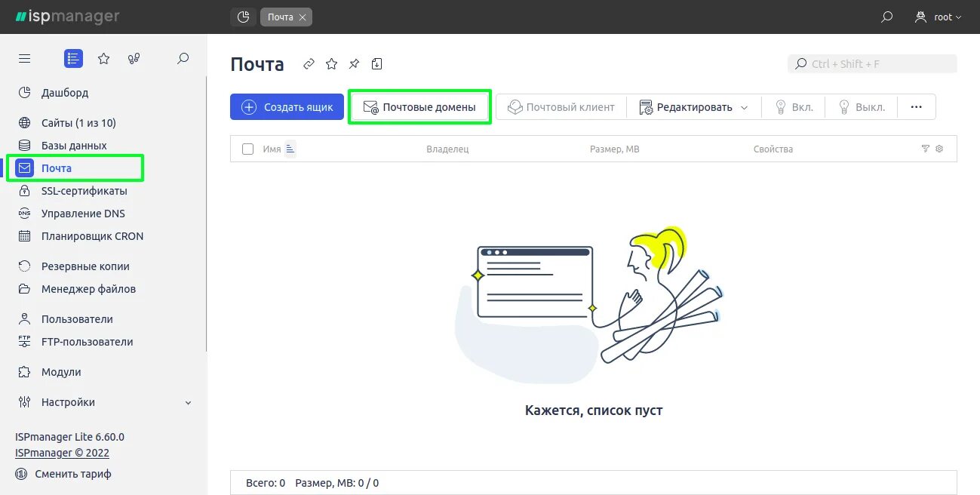Screen dimensions: 980x495
Task: Focus the Ctrl + Shift + F search field
Action: tap(872, 64)
